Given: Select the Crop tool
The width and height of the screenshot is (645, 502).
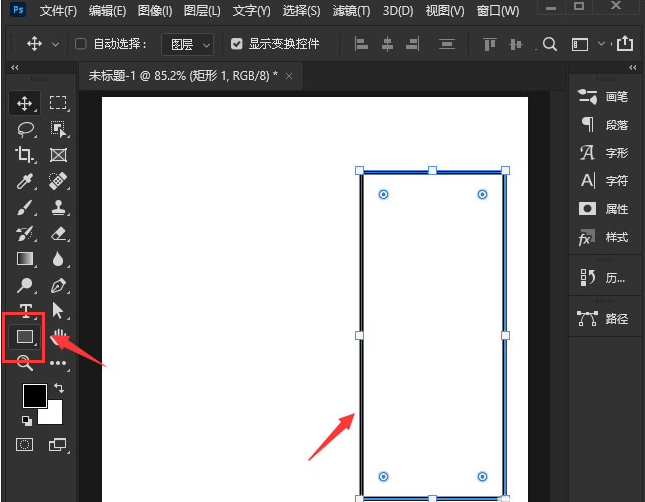Looking at the screenshot, I should coord(25,155).
